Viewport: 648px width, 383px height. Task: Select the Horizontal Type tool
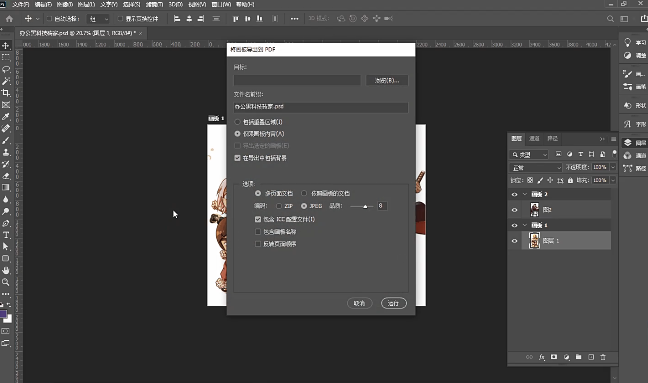pos(6,235)
